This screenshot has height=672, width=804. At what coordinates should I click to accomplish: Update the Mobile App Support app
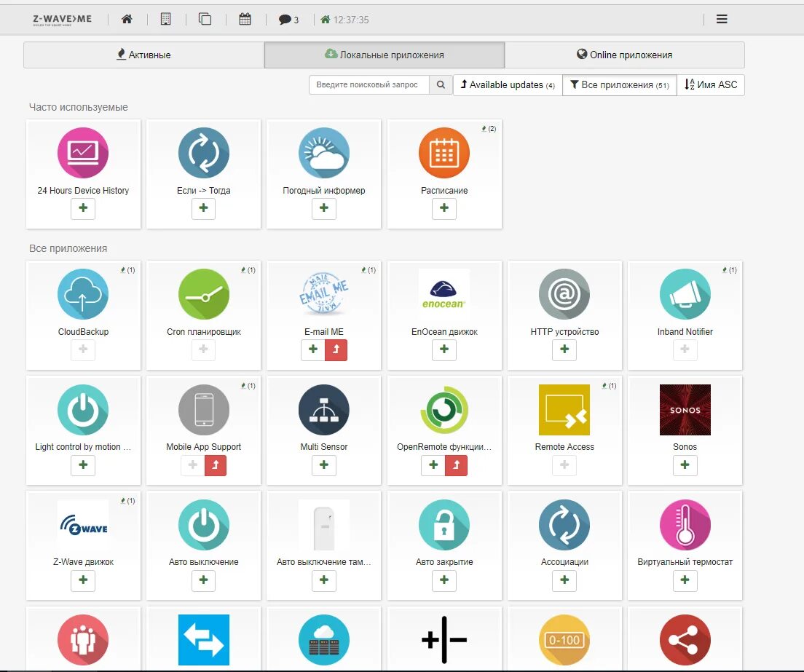[216, 465]
